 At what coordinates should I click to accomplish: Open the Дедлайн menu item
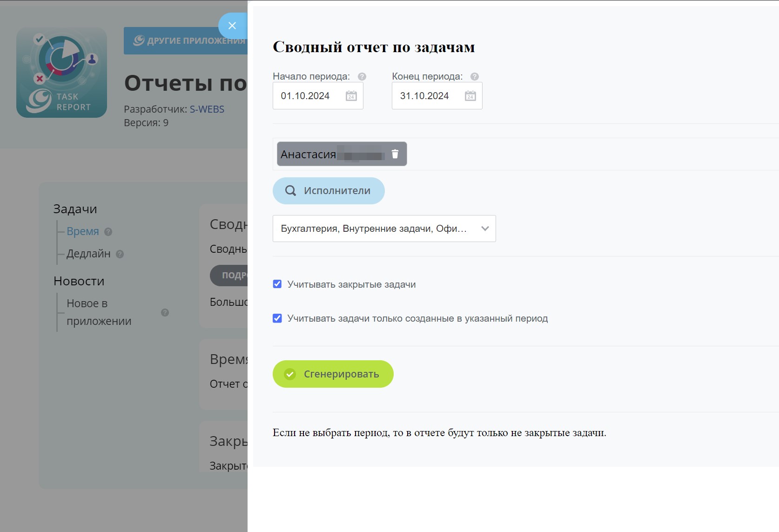pyautogui.click(x=88, y=254)
